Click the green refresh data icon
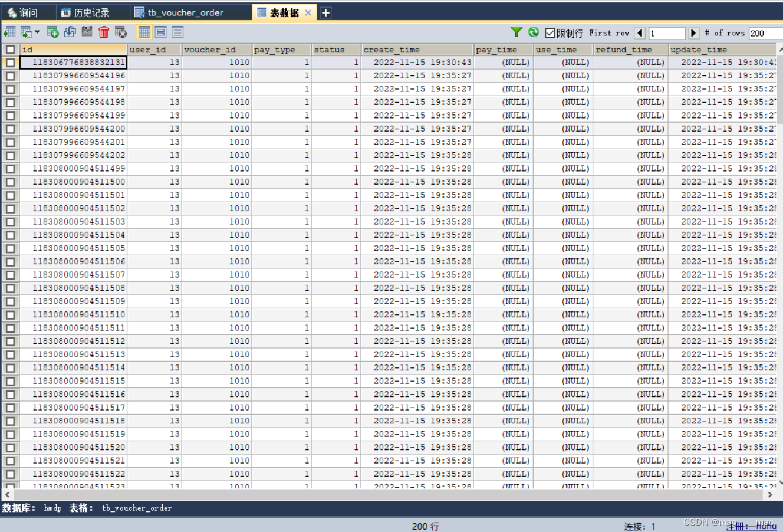 click(x=534, y=32)
